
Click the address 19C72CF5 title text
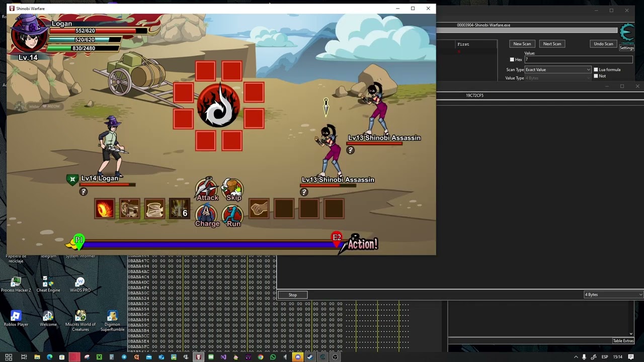pyautogui.click(x=474, y=95)
